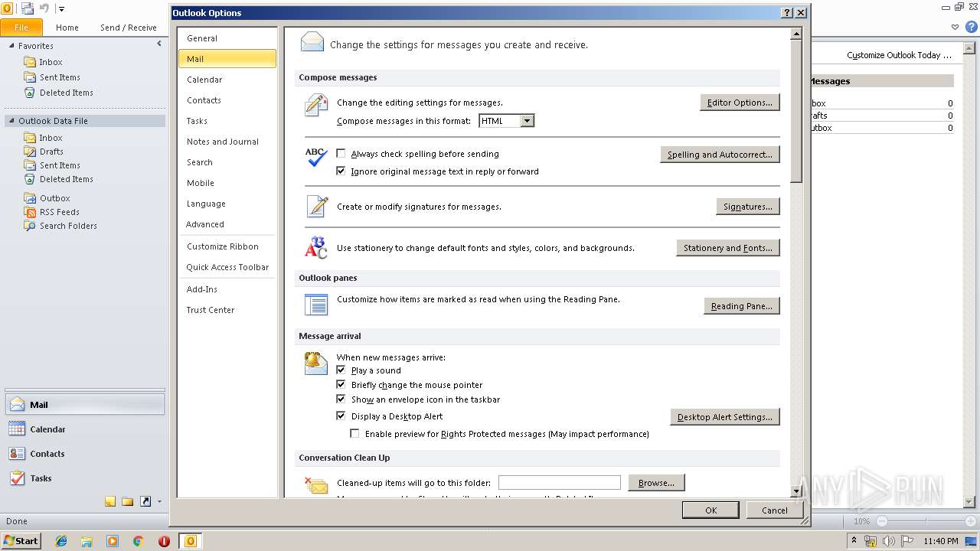Switch to the Send / Receive tab
The height and width of the screenshot is (551, 980).
[x=128, y=28]
